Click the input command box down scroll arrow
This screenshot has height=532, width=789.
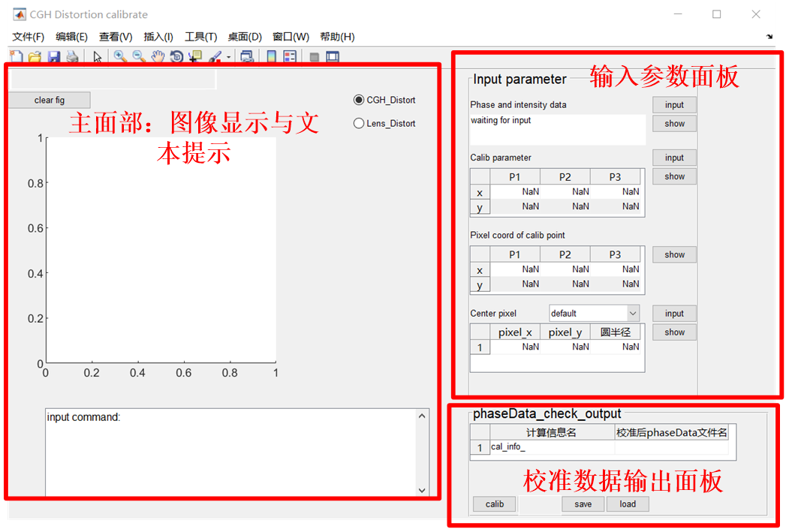coord(423,490)
